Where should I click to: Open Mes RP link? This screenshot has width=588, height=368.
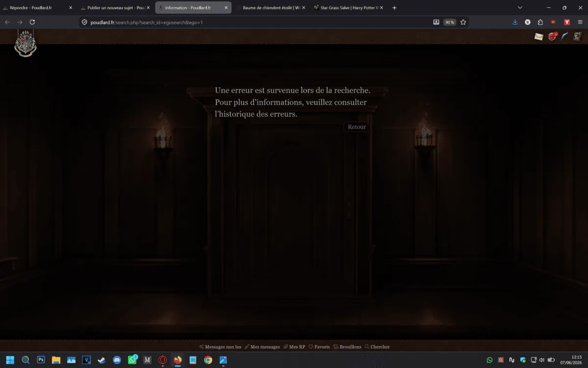click(x=294, y=347)
